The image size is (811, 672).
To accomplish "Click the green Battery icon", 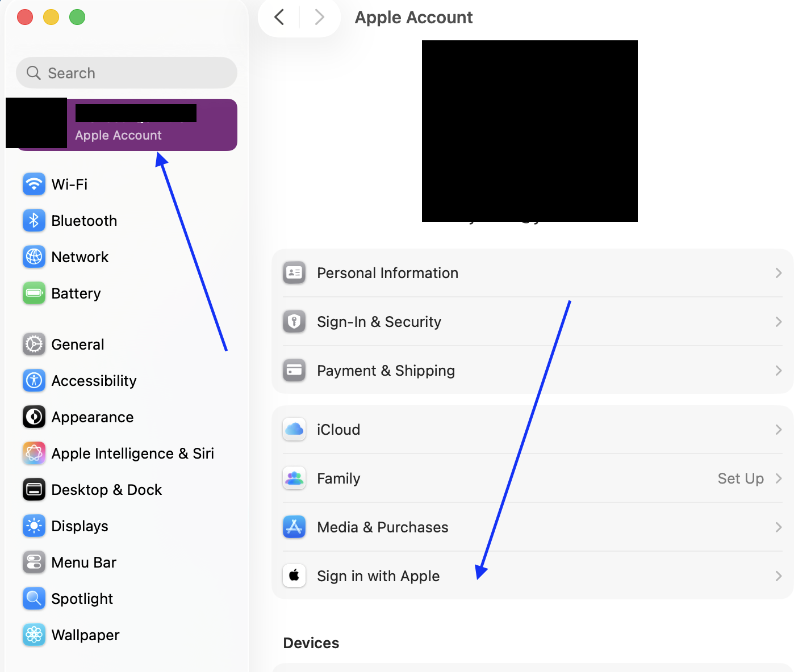I will (34, 293).
